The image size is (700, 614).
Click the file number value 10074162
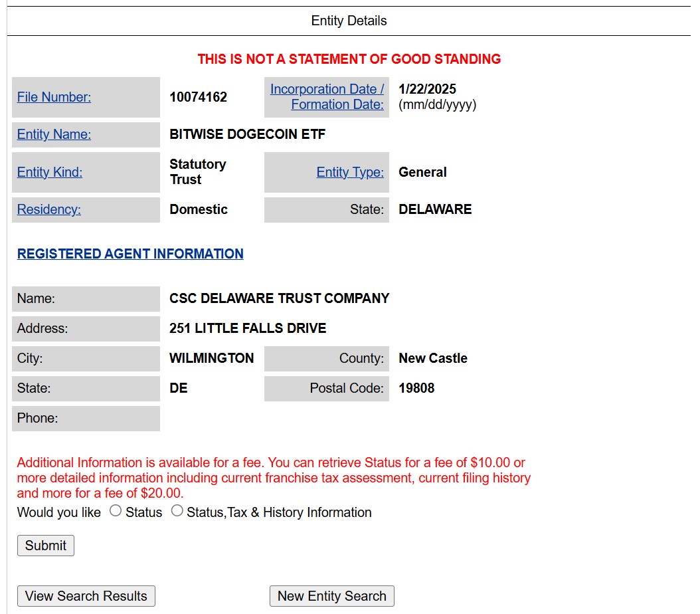coord(198,97)
